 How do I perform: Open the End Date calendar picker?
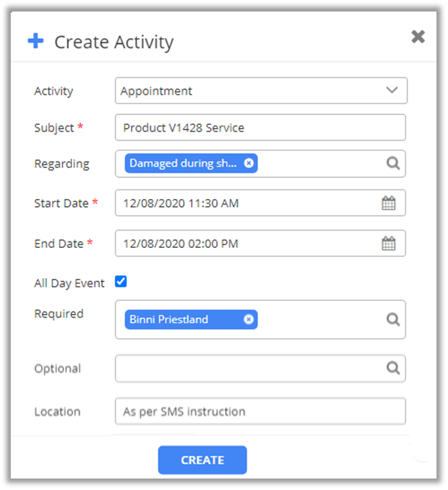pyautogui.click(x=388, y=244)
